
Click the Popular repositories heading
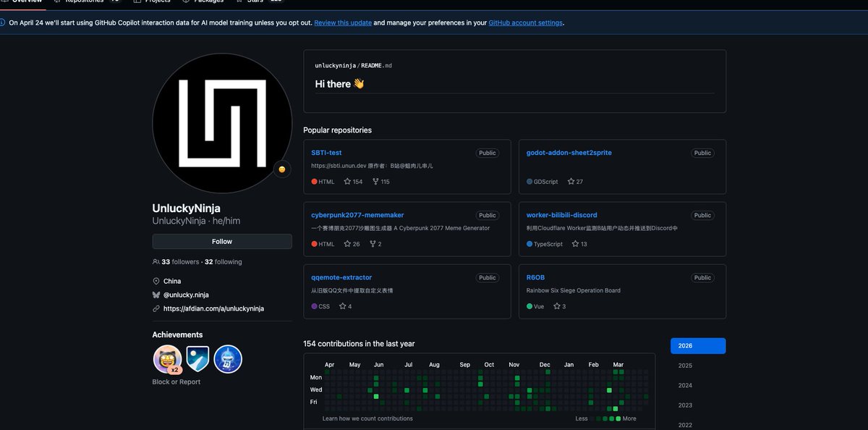click(x=338, y=130)
